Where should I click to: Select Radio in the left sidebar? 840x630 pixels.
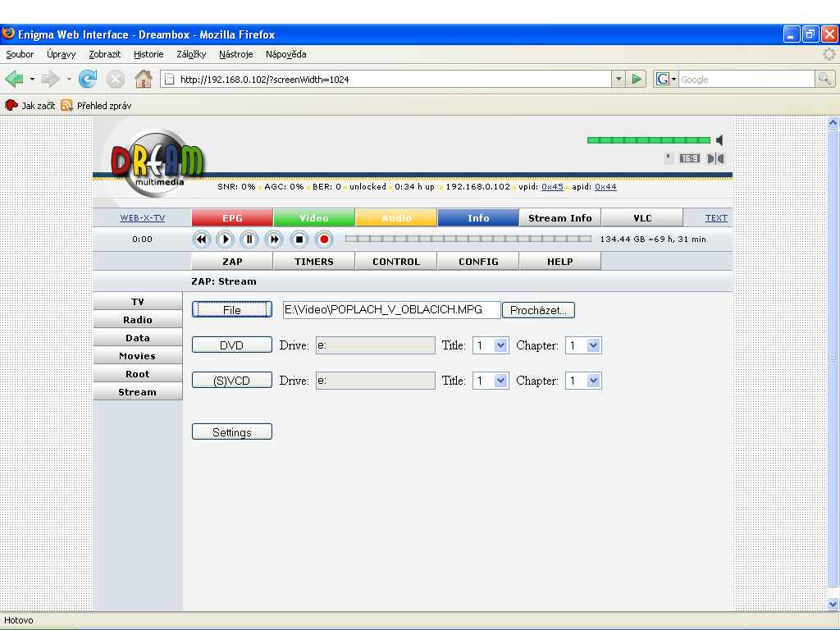click(x=138, y=320)
